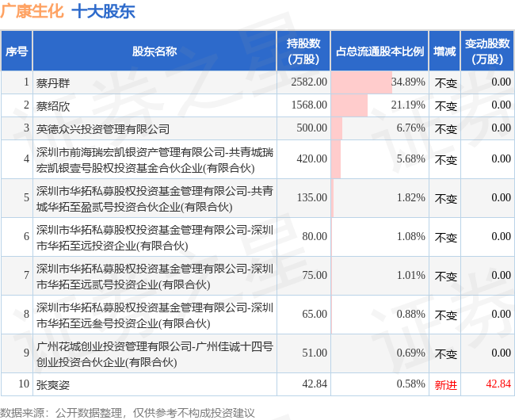This screenshot has width=515, height=420.
Task: Select the 深圳市华拓至远投资企业 shareholder cell in row 6
Action: [154, 238]
